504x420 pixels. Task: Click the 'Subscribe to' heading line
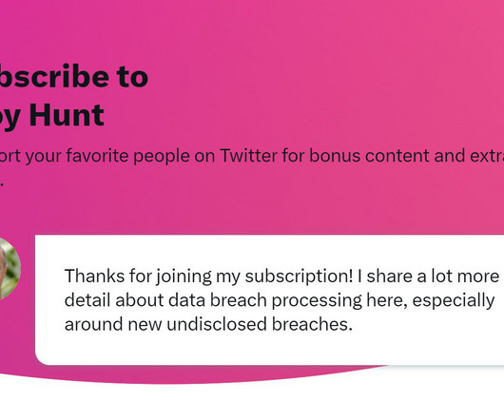tap(74, 76)
